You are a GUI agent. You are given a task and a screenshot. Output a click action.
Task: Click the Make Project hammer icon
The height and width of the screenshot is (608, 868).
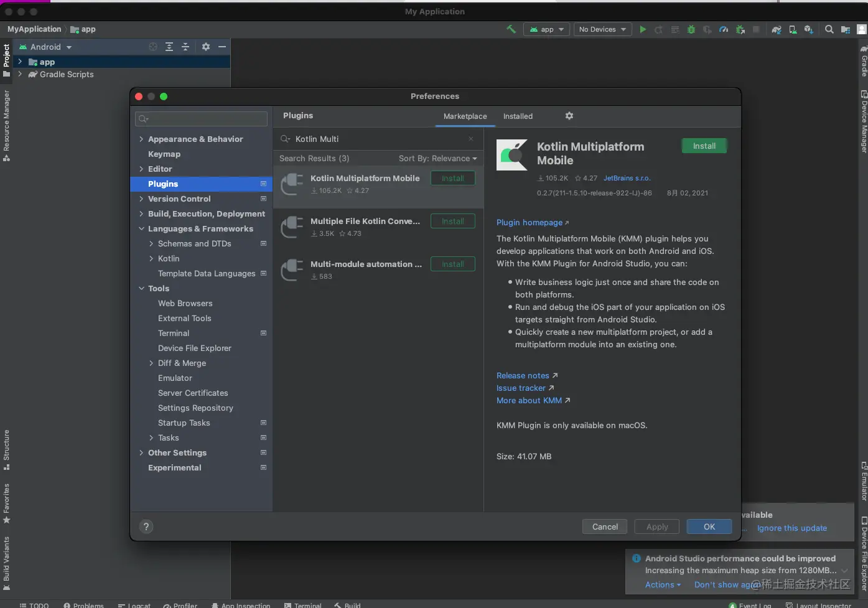pos(511,29)
